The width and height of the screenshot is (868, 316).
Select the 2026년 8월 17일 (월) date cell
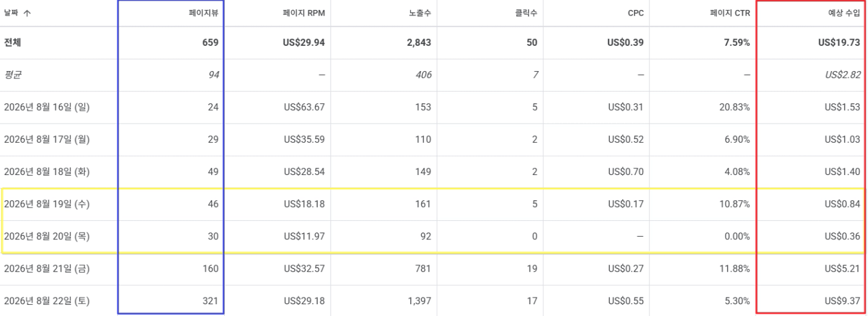(x=47, y=139)
